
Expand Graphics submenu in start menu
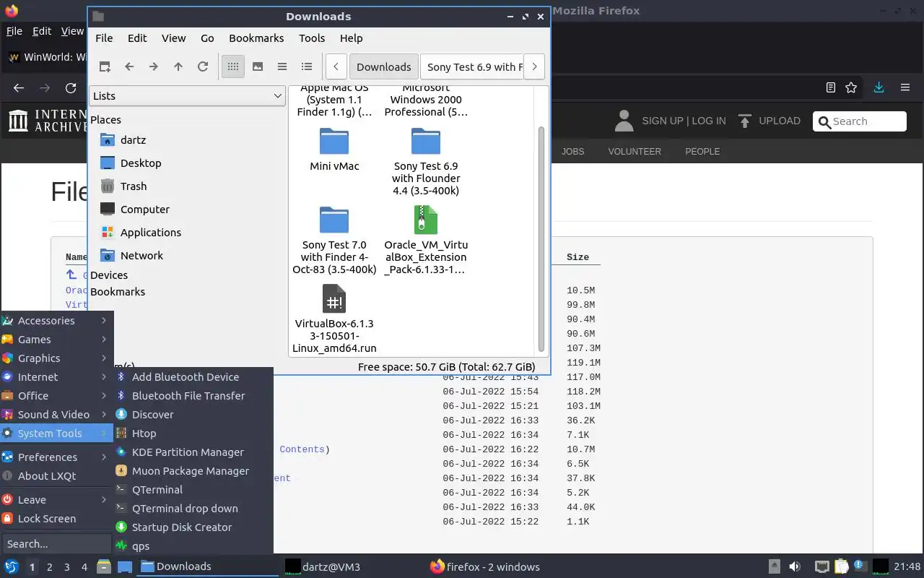pyautogui.click(x=56, y=358)
